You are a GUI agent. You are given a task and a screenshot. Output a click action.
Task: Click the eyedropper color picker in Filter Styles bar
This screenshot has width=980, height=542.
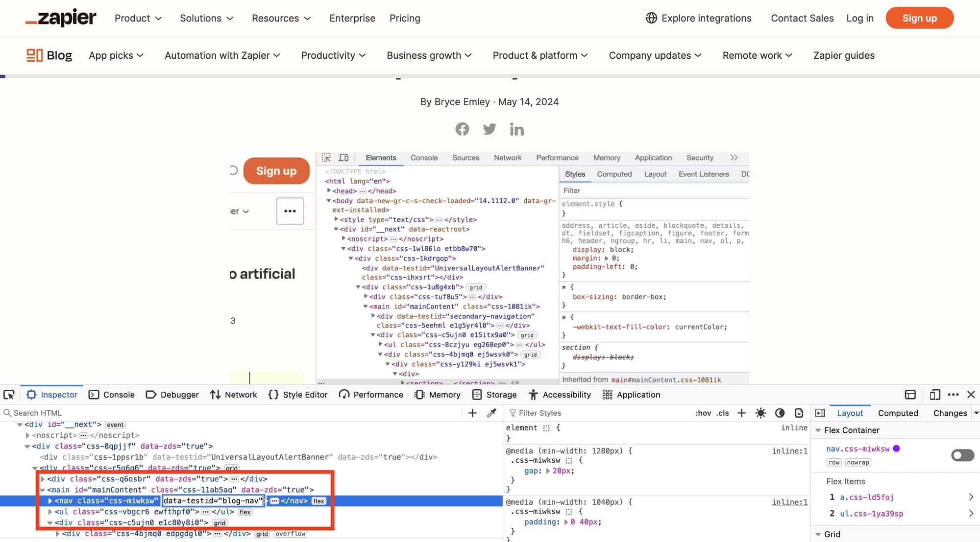491,413
